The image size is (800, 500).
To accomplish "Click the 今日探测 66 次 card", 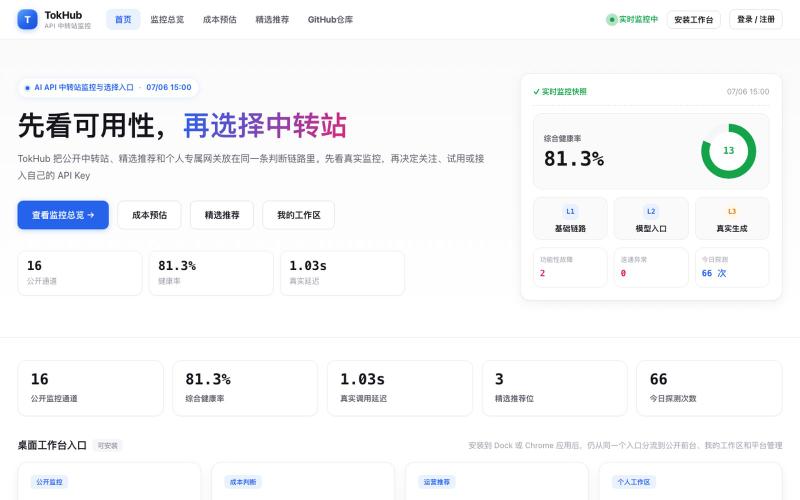I will tap(732, 267).
